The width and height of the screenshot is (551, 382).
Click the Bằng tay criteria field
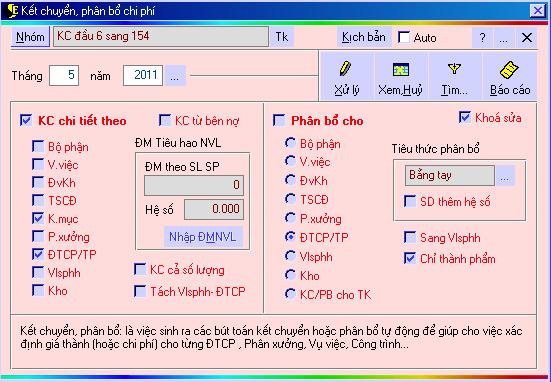[x=450, y=176]
